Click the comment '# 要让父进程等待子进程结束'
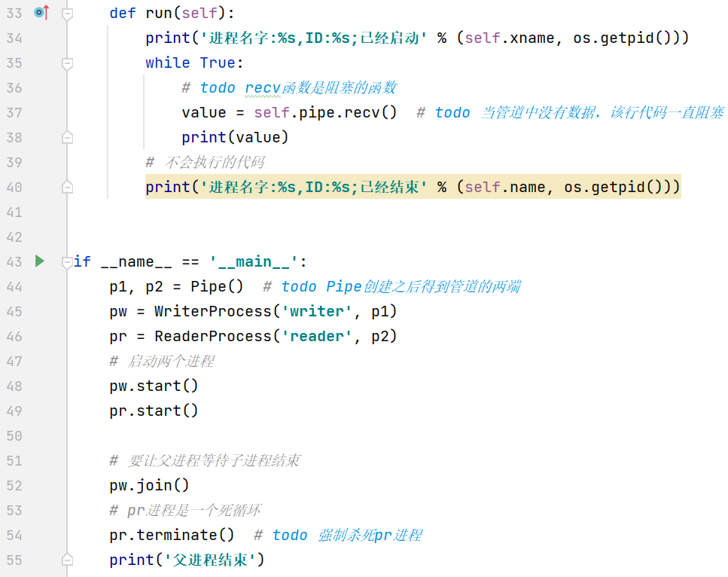 pos(205,460)
